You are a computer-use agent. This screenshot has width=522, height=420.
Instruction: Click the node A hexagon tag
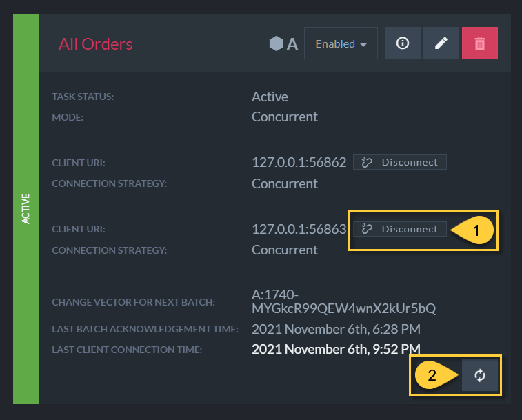(x=283, y=43)
